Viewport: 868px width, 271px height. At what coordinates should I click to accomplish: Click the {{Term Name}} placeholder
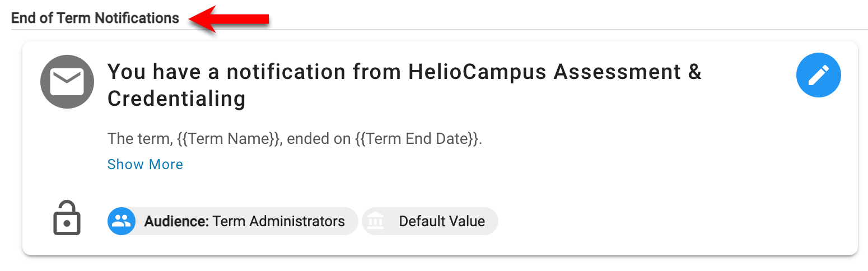pyautogui.click(x=228, y=139)
